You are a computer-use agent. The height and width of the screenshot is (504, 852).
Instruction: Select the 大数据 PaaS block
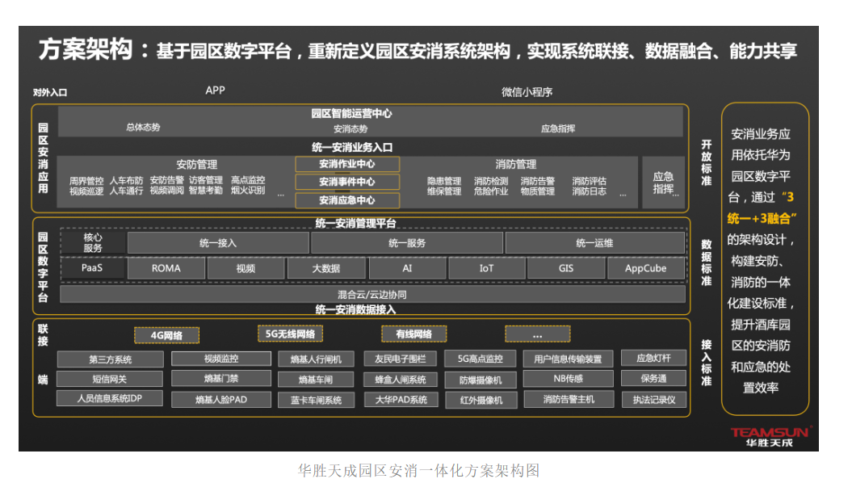pyautogui.click(x=325, y=268)
